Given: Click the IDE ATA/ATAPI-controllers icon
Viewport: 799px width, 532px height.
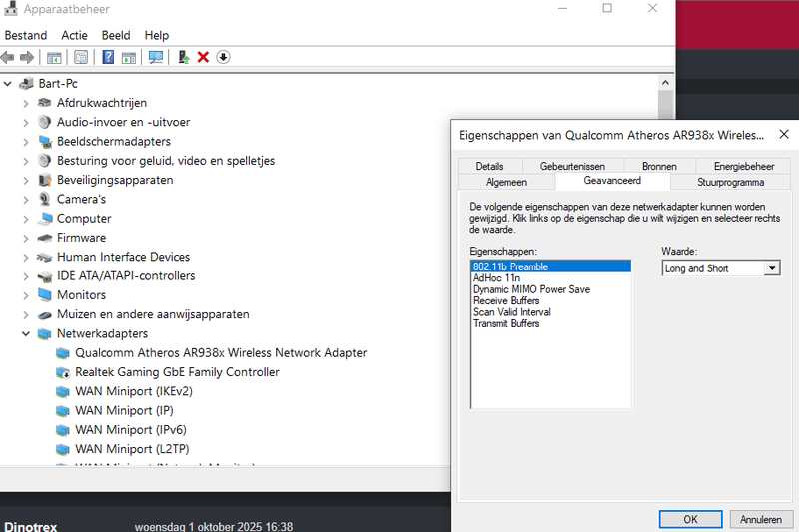Looking at the screenshot, I should (x=45, y=276).
